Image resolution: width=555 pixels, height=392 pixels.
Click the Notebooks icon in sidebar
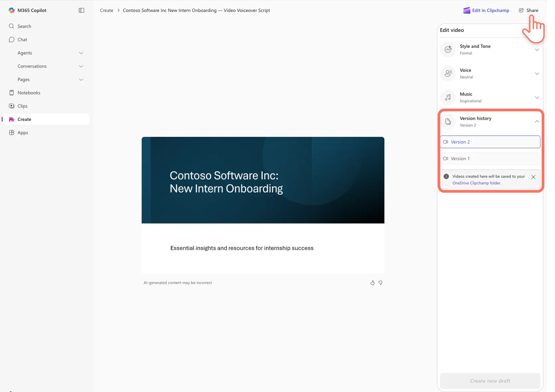pos(12,93)
